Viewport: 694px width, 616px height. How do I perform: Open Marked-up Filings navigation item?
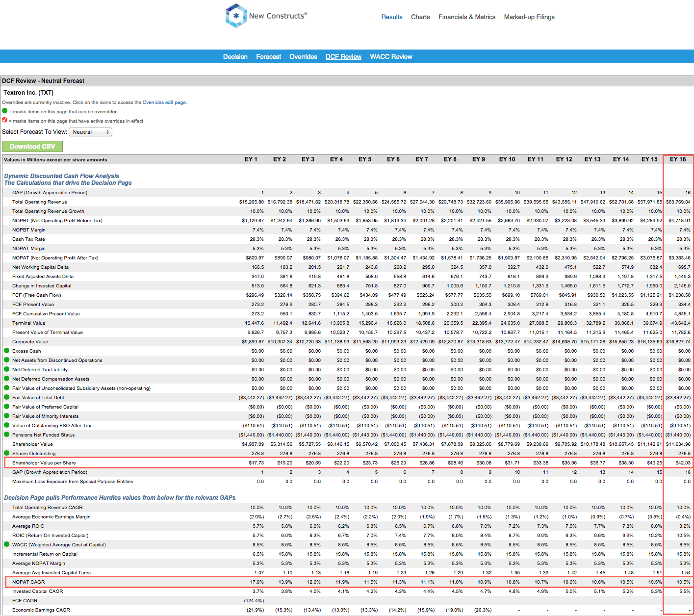(x=529, y=17)
